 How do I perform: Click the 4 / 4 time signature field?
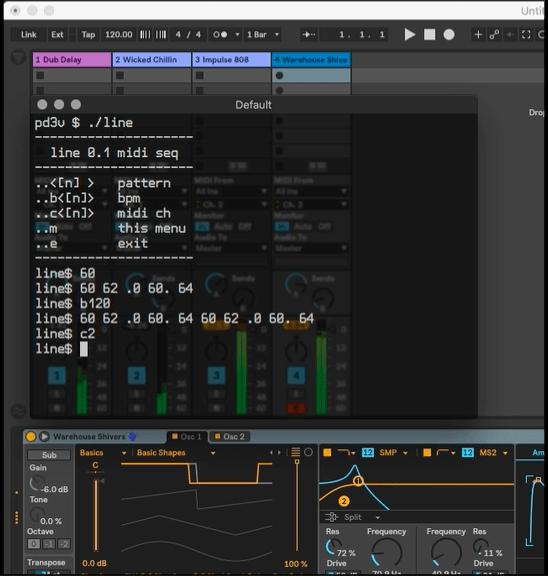[x=188, y=35]
